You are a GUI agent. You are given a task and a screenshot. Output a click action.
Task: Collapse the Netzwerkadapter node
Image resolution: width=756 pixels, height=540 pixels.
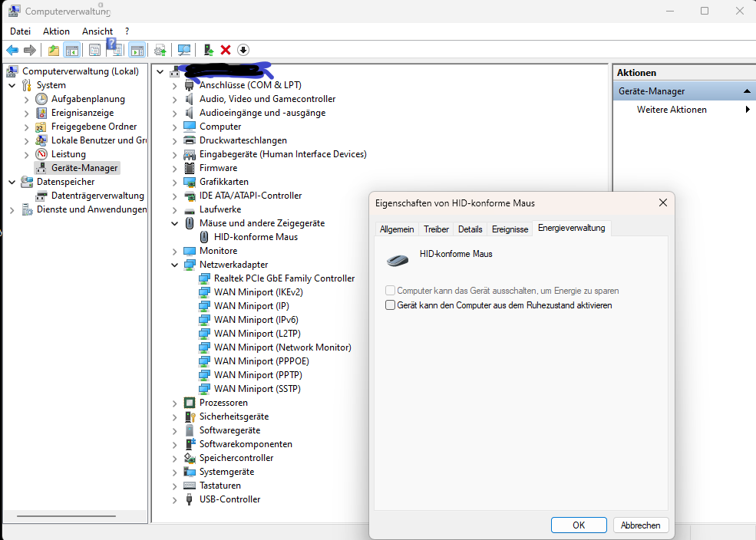point(174,265)
